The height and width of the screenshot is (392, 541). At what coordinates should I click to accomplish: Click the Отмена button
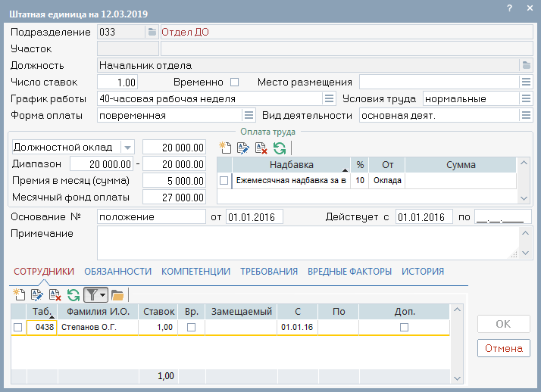503,348
